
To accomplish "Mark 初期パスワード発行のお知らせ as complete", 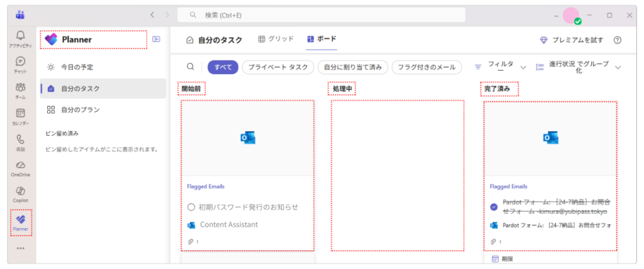I will tap(191, 207).
